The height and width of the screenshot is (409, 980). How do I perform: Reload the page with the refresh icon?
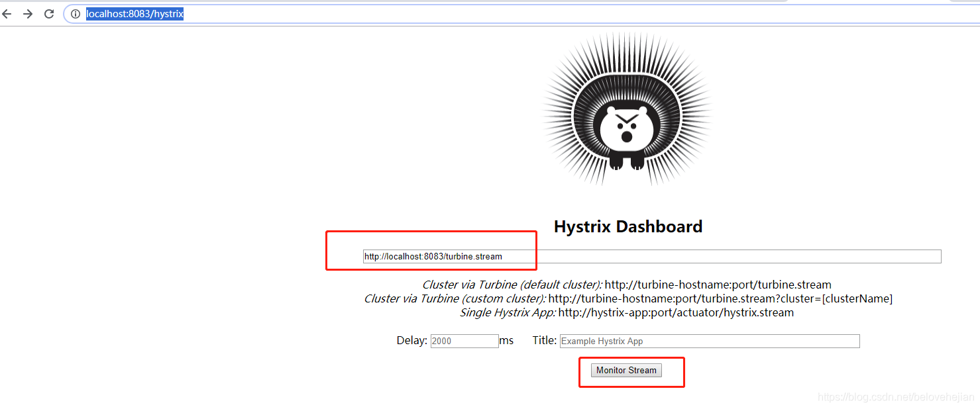click(x=49, y=14)
